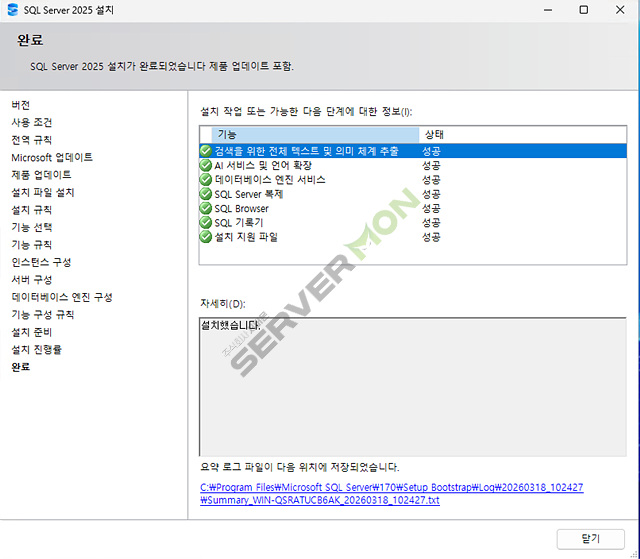This screenshot has width=640, height=559.
Task: Click green check icon beside 데이터베이스 엔진 서비스
Action: [x=206, y=180]
